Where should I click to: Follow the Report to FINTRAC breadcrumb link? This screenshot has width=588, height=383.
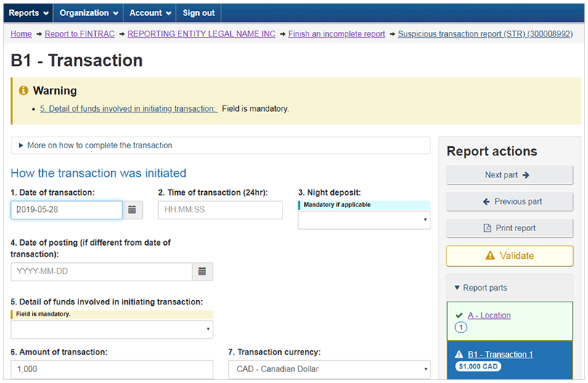point(80,33)
